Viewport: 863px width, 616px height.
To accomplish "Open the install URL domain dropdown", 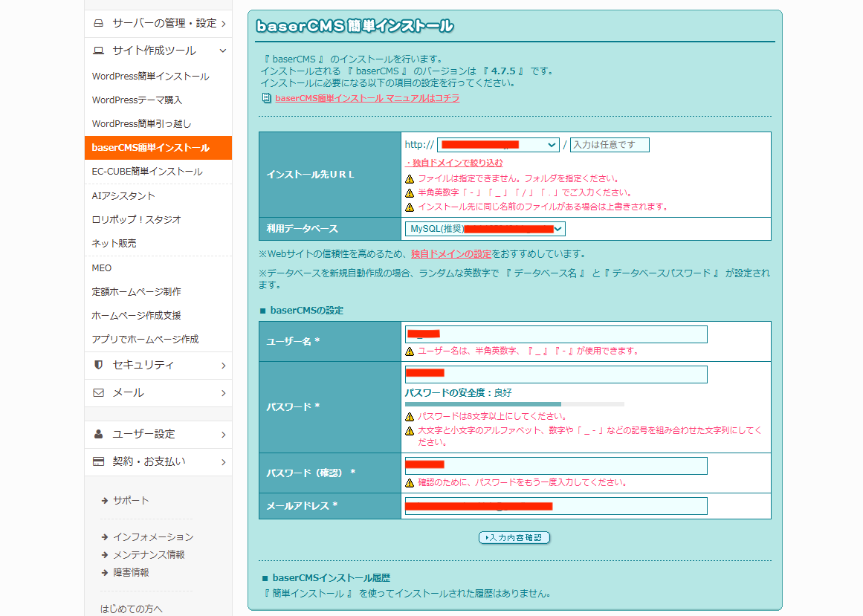I will 499,144.
